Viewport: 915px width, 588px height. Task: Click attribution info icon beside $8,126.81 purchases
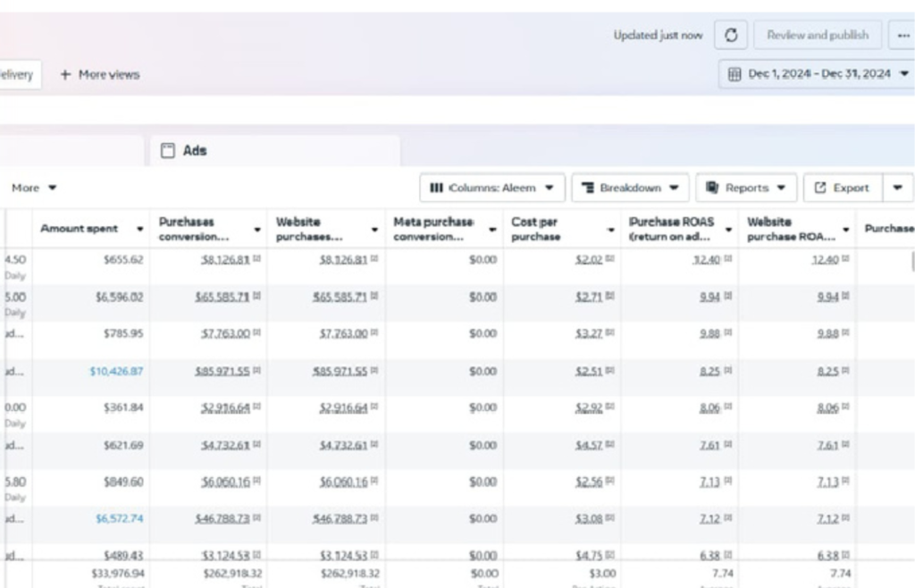pos(256,258)
